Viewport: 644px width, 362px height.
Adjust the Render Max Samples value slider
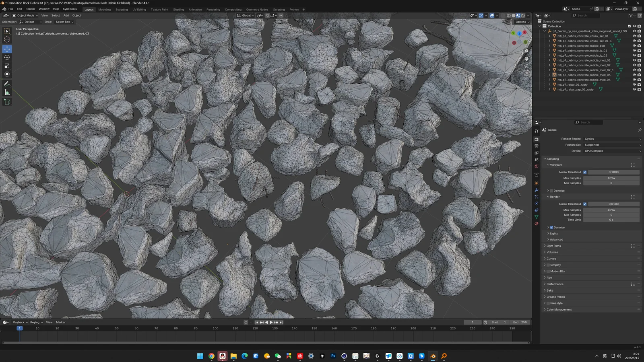point(611,210)
